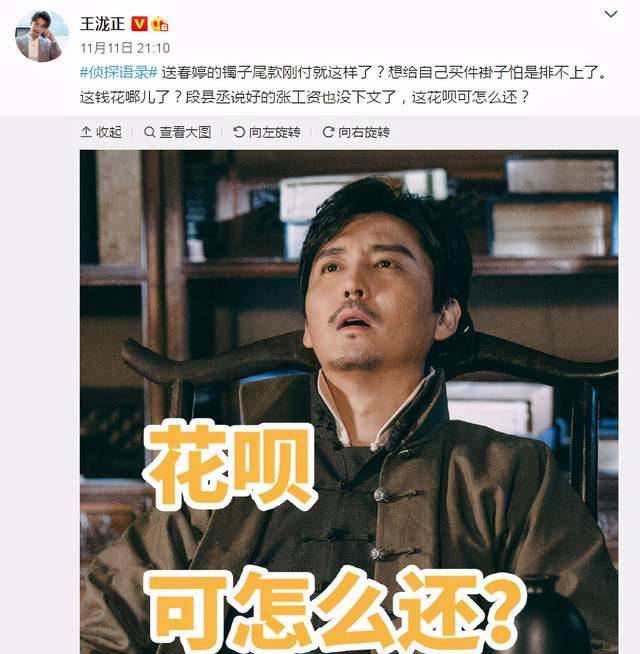Click the post text about 段县丞
Image resolution: width=640 pixels, height=654 pixels.
305,97
